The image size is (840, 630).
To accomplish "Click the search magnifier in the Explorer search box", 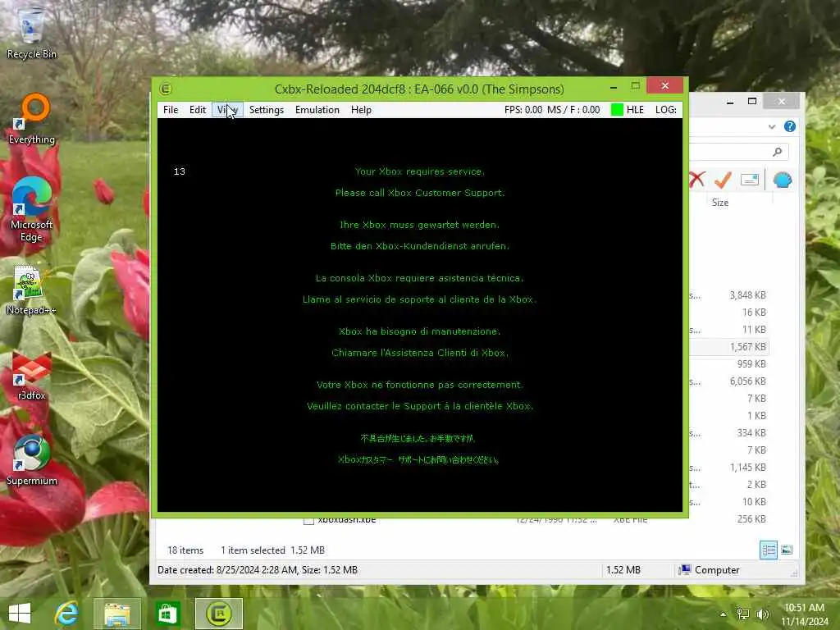I will click(x=778, y=152).
